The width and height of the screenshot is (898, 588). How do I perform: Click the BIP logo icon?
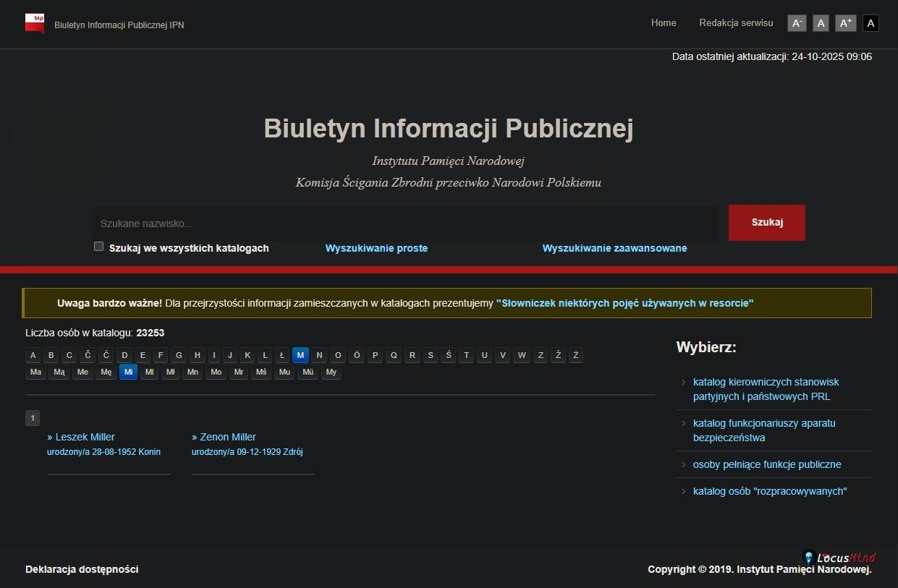pyautogui.click(x=35, y=23)
